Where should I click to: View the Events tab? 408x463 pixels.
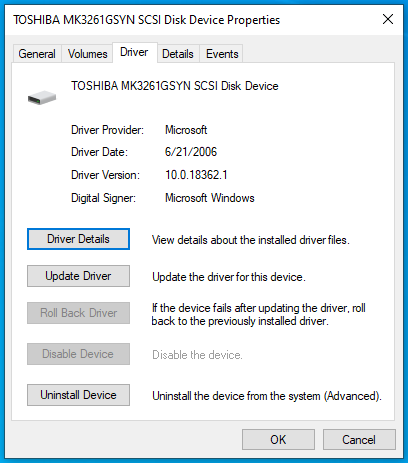click(x=222, y=54)
